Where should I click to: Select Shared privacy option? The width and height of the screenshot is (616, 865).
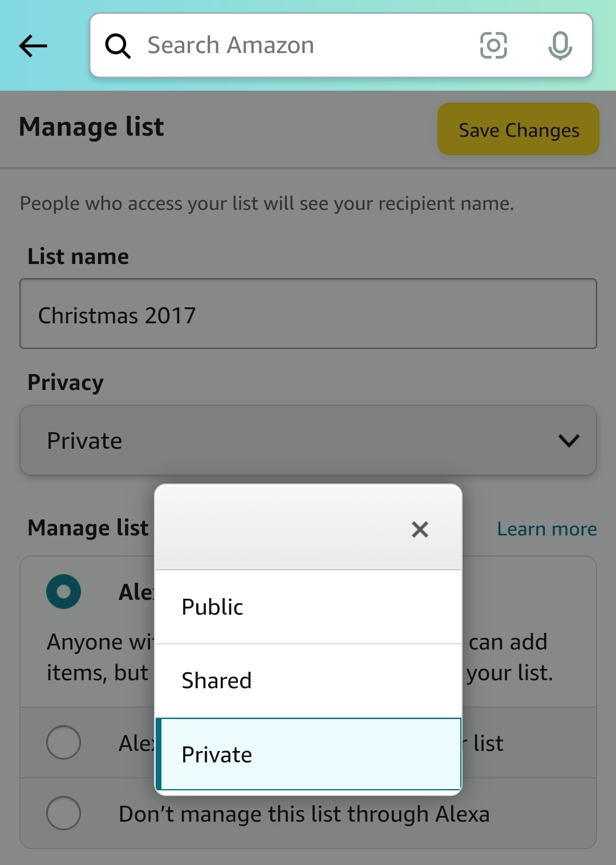[308, 681]
